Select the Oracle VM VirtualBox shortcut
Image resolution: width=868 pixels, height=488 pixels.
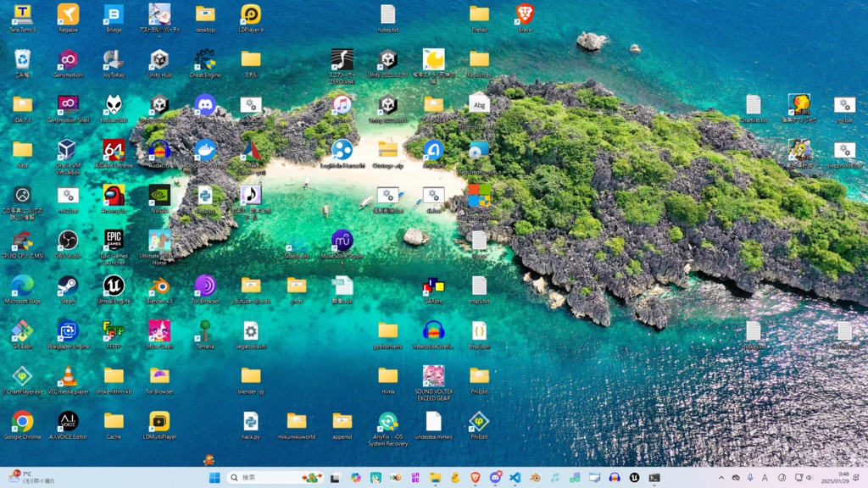(x=68, y=157)
